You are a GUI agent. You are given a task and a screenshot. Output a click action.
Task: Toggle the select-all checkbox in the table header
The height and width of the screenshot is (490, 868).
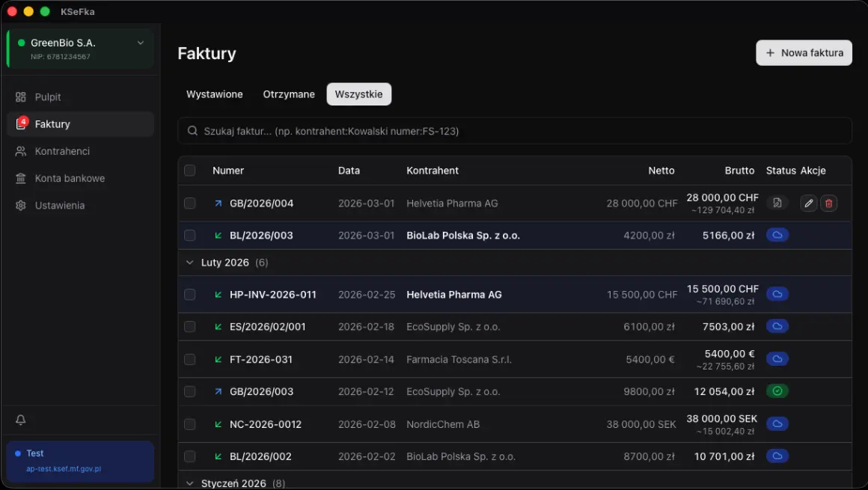[190, 171]
